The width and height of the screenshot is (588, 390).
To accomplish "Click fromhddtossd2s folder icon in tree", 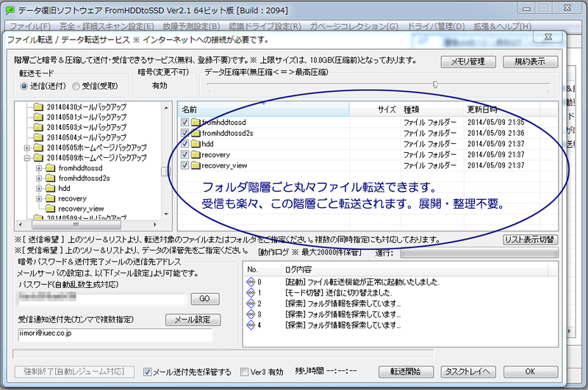I will (x=50, y=178).
